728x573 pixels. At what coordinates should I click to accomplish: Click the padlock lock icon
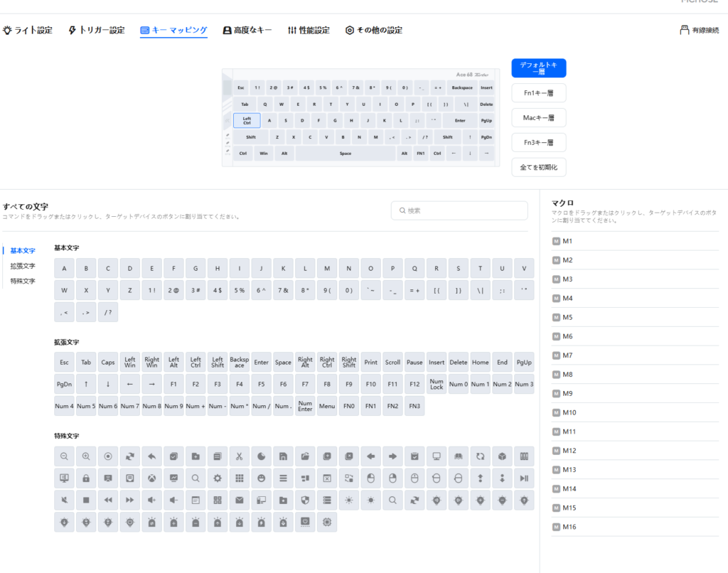[86, 478]
